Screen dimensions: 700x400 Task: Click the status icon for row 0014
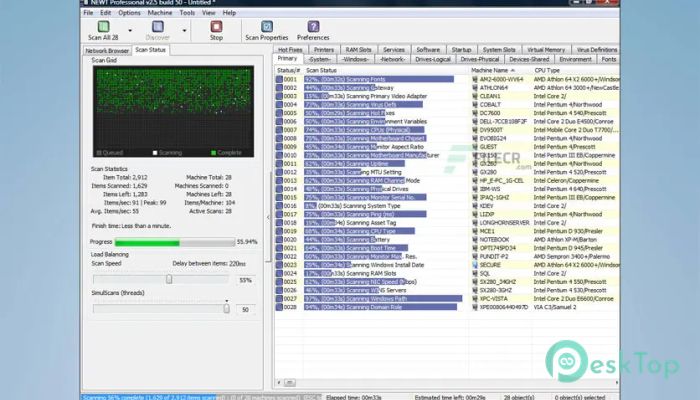point(279,189)
